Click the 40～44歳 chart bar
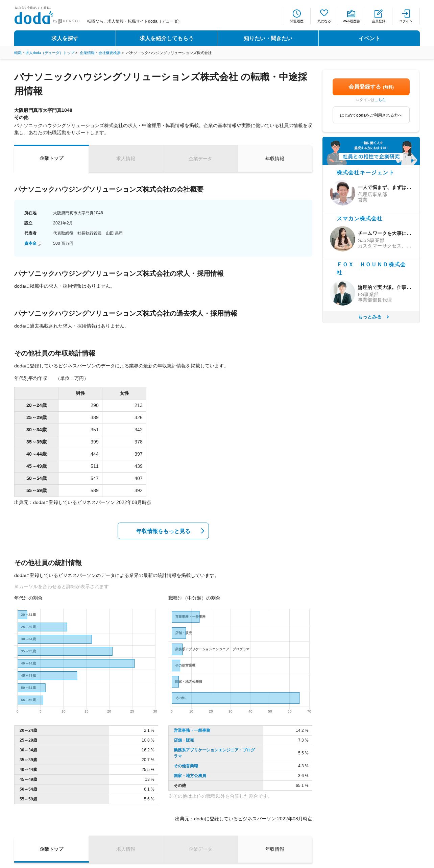 pyautogui.click(x=76, y=663)
